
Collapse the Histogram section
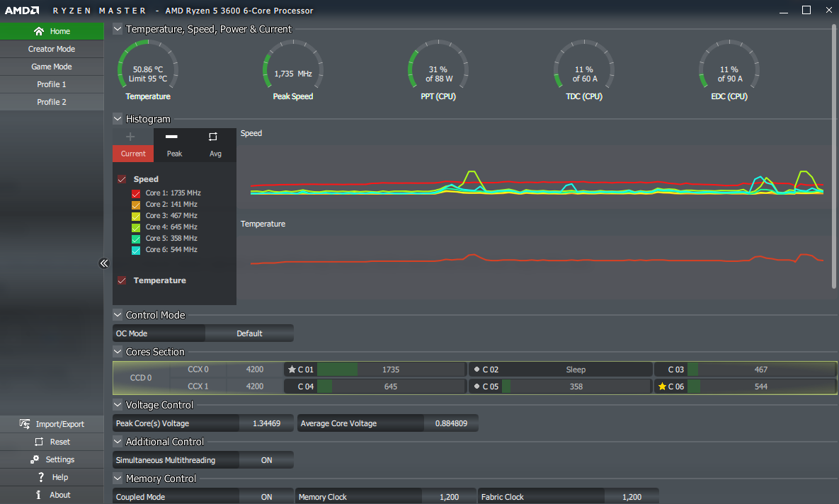click(118, 119)
